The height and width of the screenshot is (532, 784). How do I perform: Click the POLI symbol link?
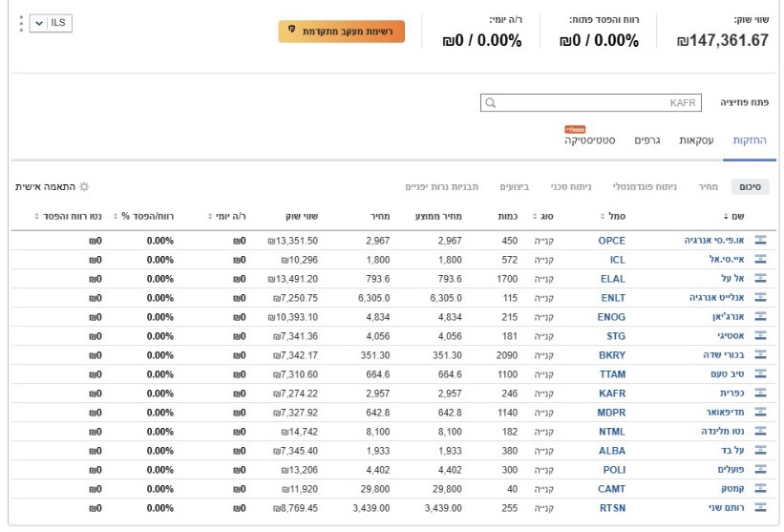click(x=614, y=470)
